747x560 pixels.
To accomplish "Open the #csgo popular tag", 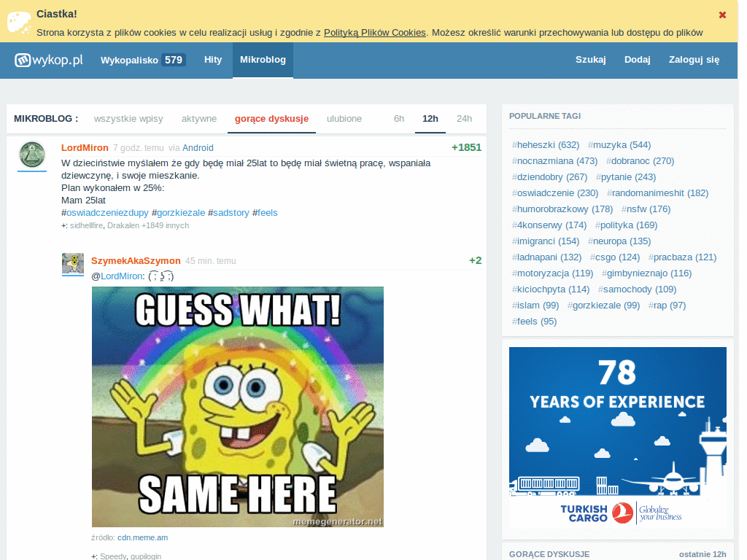I will (614, 257).
